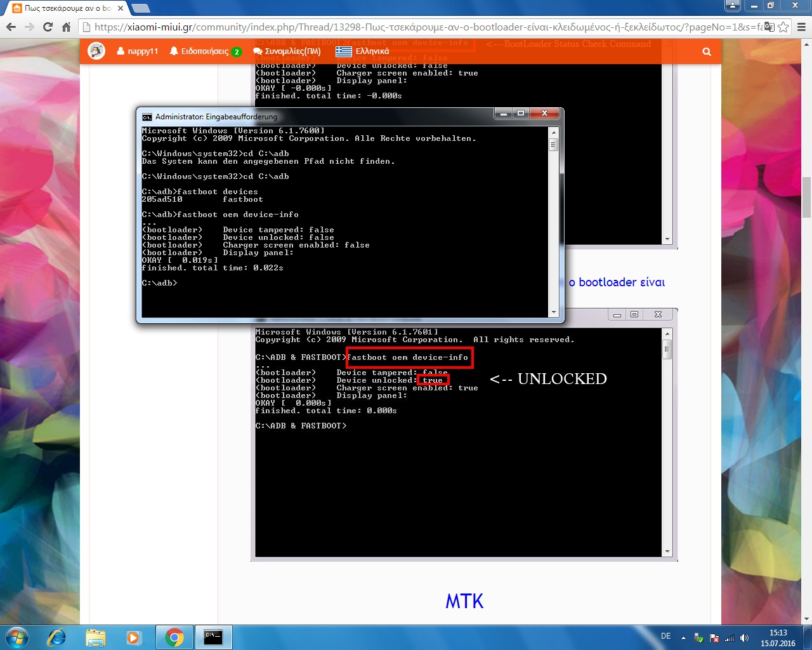Open Command Prompt from the taskbar

point(213,637)
